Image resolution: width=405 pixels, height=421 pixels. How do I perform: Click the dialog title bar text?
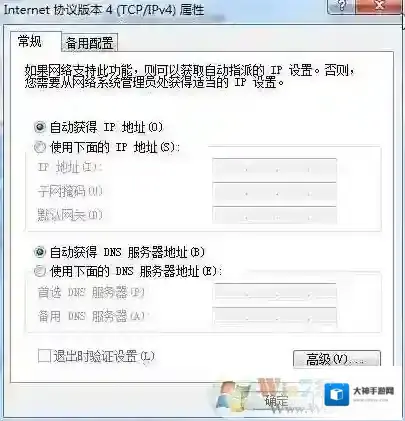tap(104, 10)
